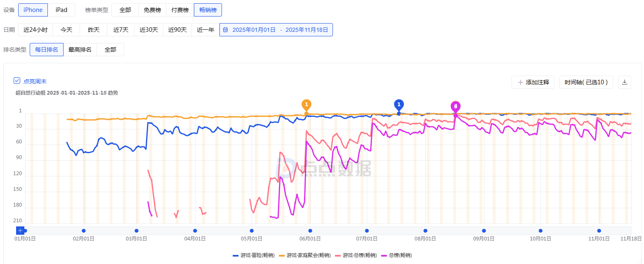Click the download chart icon
The image size is (644, 264).
click(625, 82)
